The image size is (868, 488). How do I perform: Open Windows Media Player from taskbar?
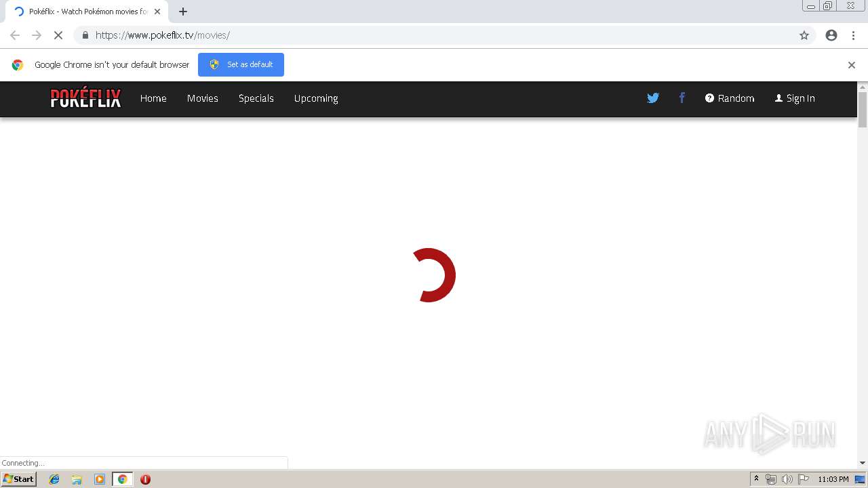pos(100,479)
